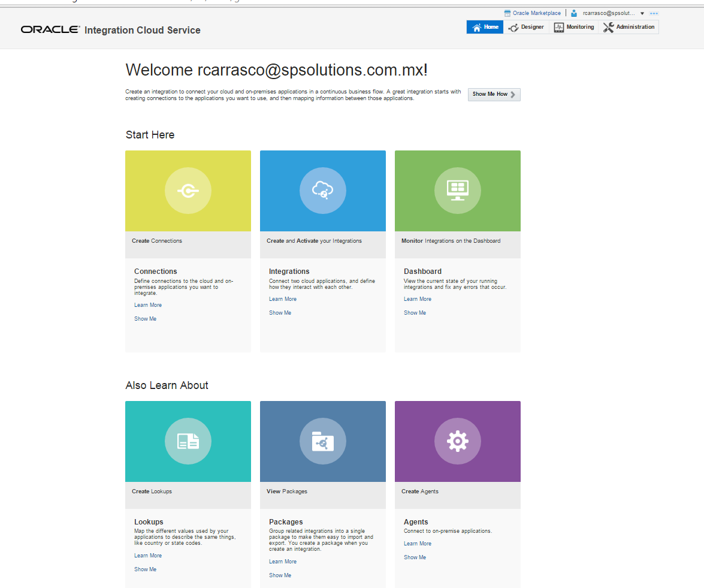The image size is (704, 588).
Task: Expand the rcarrasco user menu arrow
Action: pos(642,13)
